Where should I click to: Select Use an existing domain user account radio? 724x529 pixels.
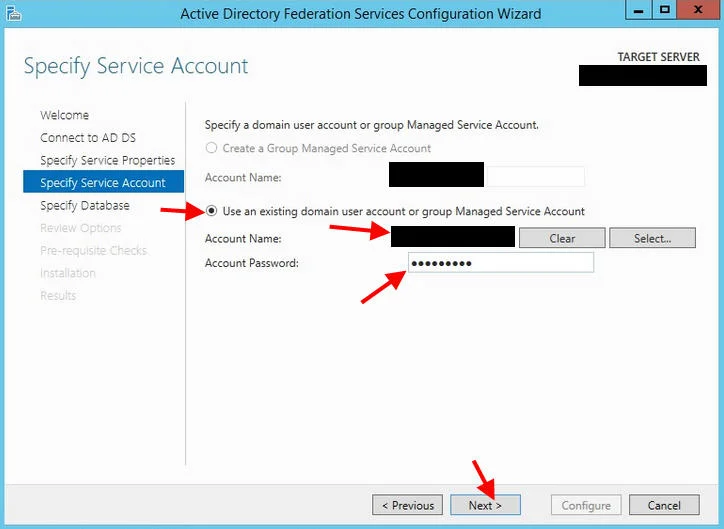tap(211, 211)
